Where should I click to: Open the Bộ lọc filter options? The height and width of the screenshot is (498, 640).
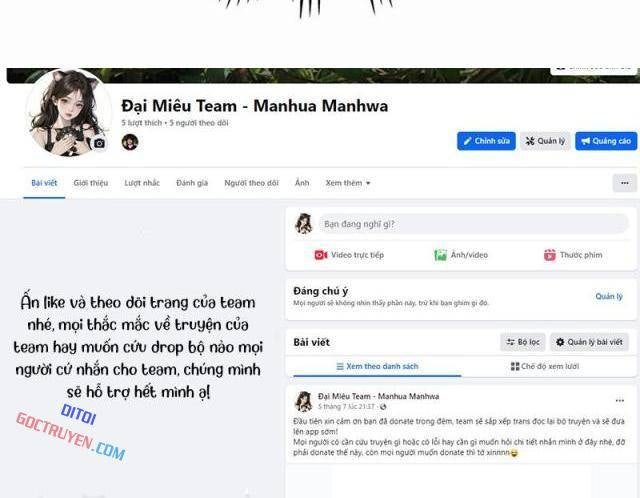point(523,342)
